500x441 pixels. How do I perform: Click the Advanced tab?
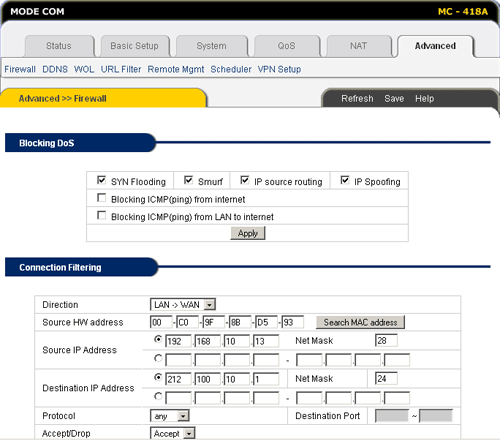(x=435, y=46)
